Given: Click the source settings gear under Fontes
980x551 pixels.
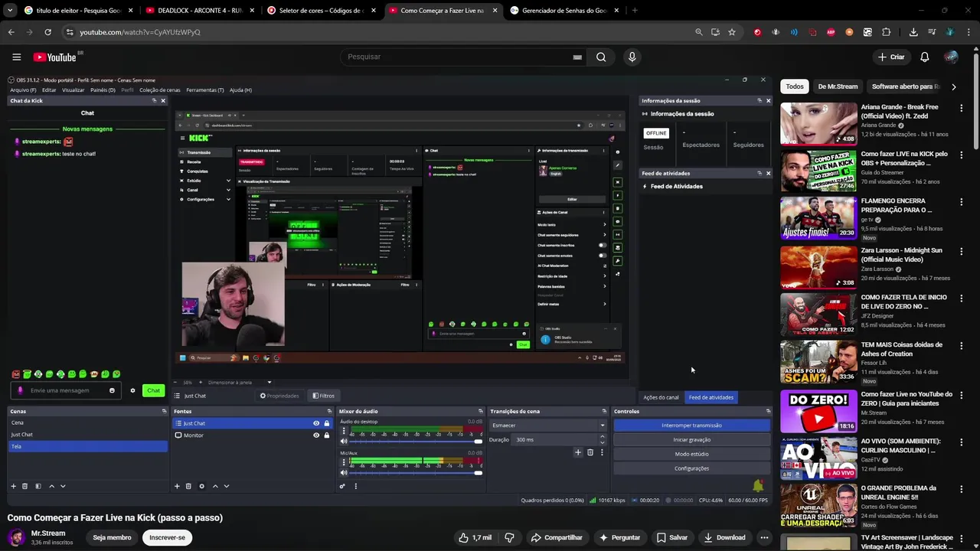Looking at the screenshot, I should tap(201, 486).
